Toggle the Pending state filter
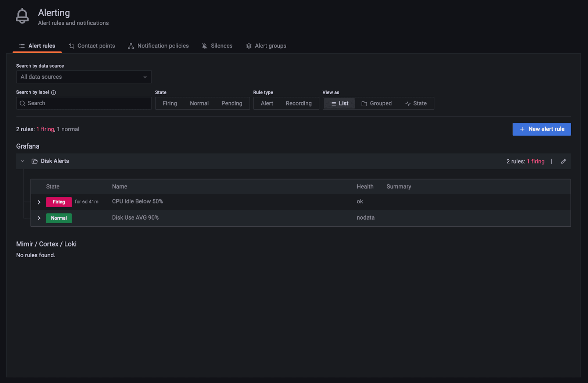Image resolution: width=588 pixels, height=383 pixels. pyautogui.click(x=232, y=103)
